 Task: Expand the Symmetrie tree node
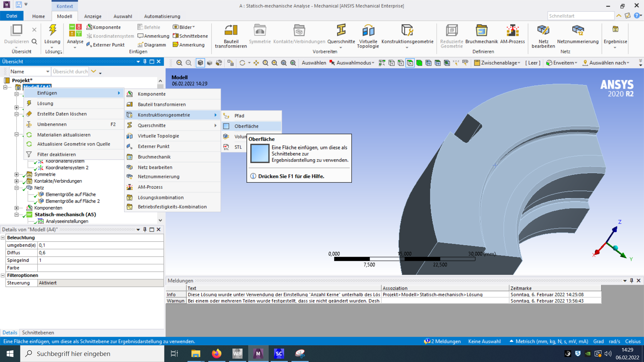click(x=16, y=174)
